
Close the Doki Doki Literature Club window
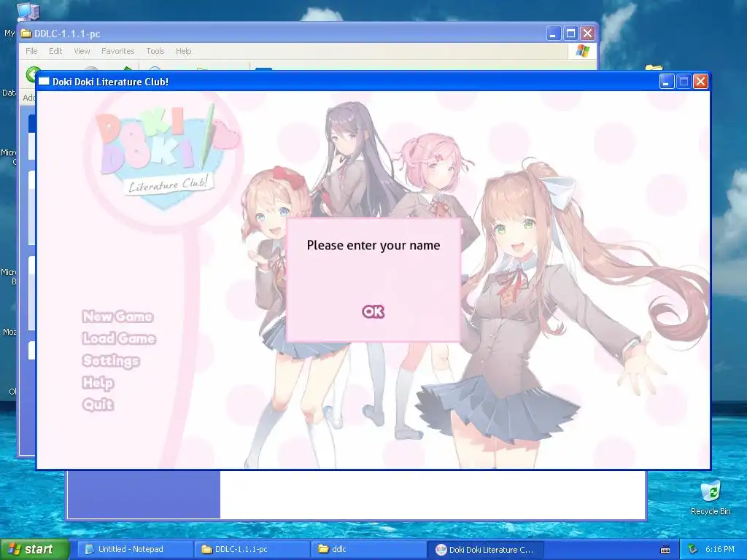tap(700, 82)
